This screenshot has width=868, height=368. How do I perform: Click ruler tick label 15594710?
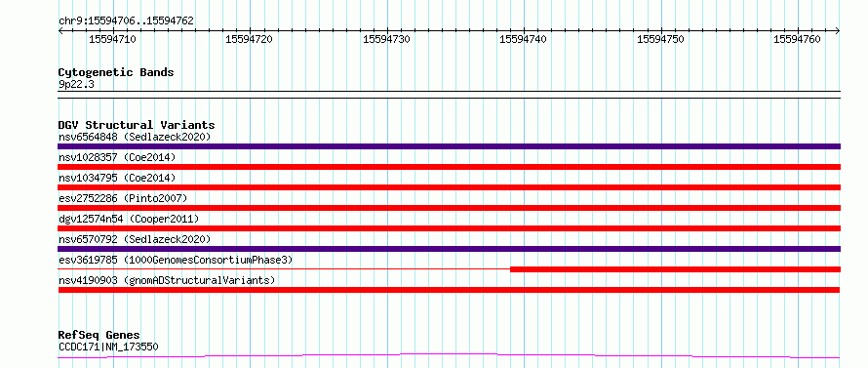point(112,39)
